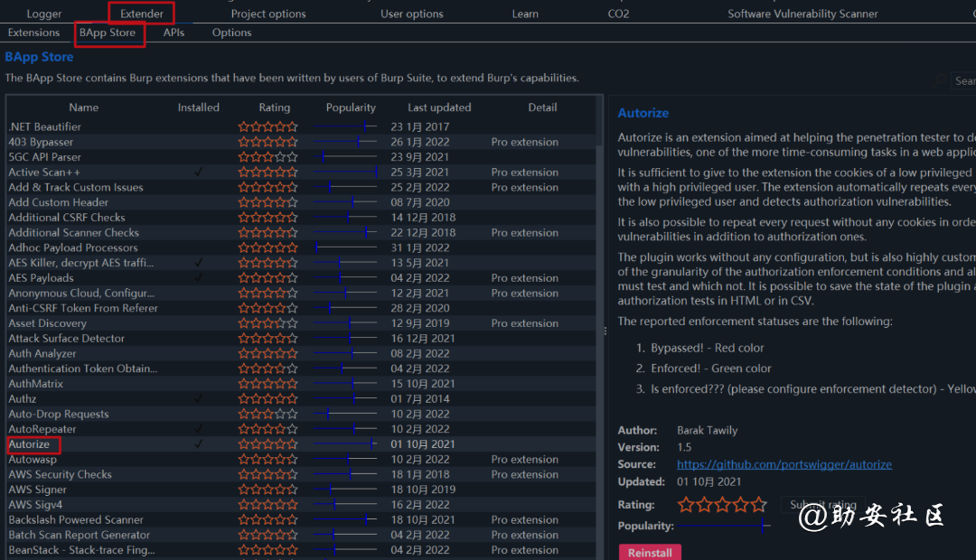This screenshot has height=560, width=976.
Task: Select the Extensions sub-tab
Action: [33, 33]
